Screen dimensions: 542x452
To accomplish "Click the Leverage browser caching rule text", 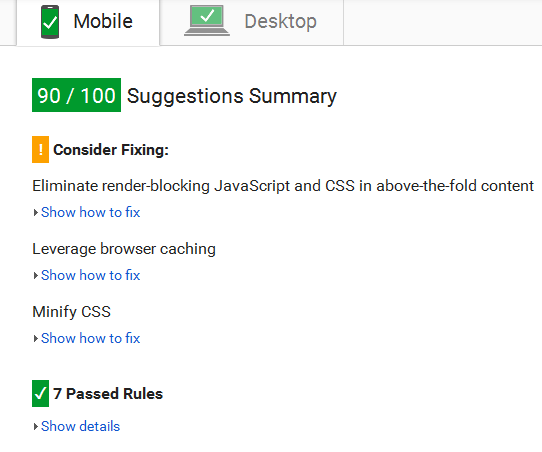I will 124,249.
